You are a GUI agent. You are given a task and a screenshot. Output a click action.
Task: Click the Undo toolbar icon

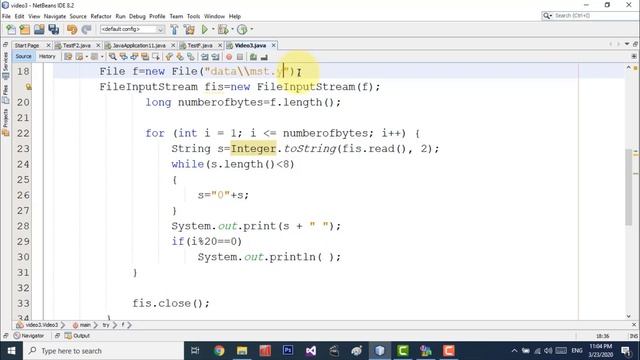point(72,29)
